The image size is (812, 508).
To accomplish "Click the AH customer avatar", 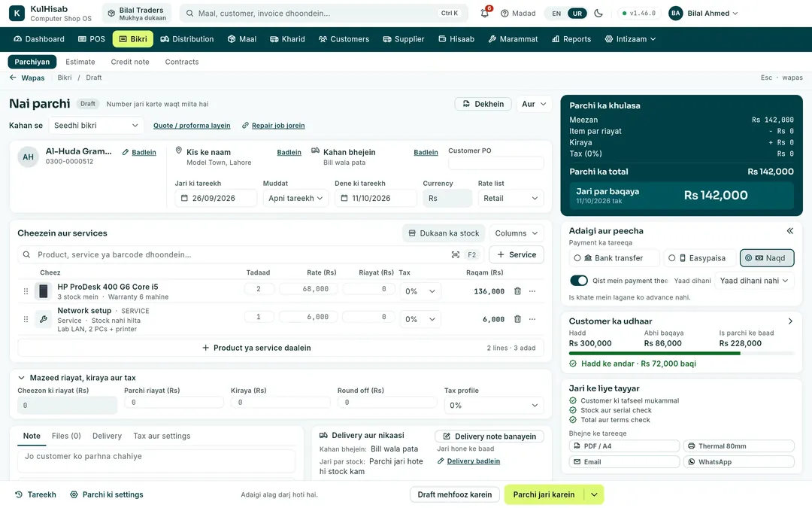I will [28, 157].
